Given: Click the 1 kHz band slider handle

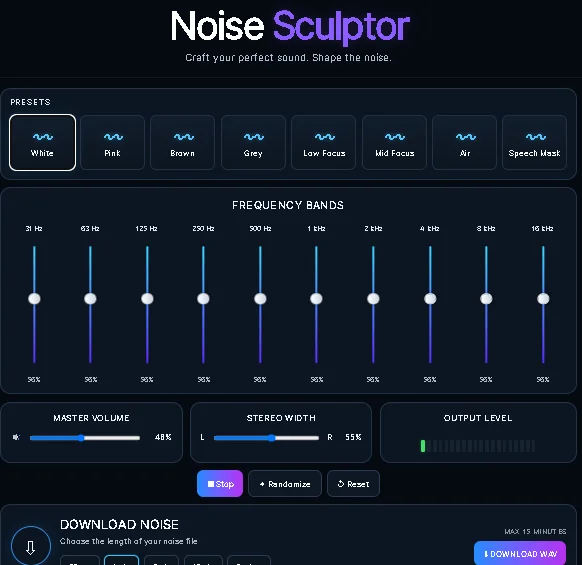Looking at the screenshot, I should (x=316, y=298).
